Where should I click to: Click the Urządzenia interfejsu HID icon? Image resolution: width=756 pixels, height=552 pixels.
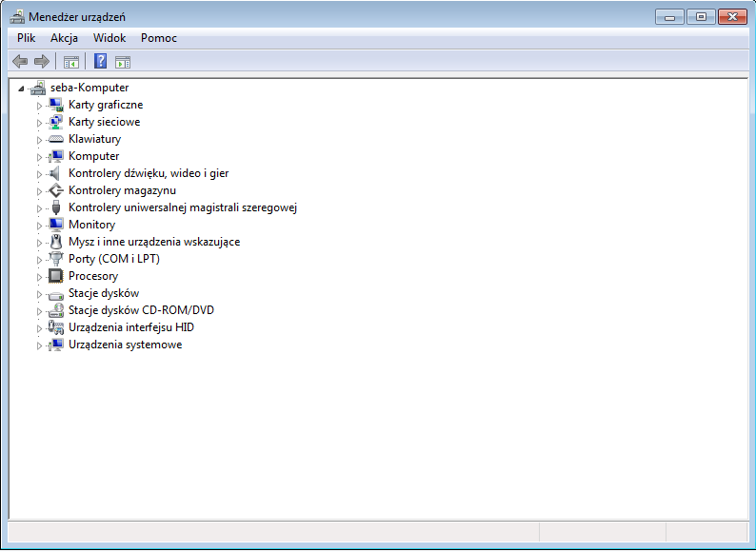point(56,327)
